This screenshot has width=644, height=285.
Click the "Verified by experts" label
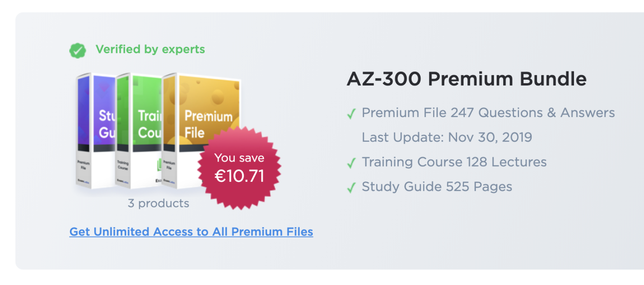click(x=150, y=50)
